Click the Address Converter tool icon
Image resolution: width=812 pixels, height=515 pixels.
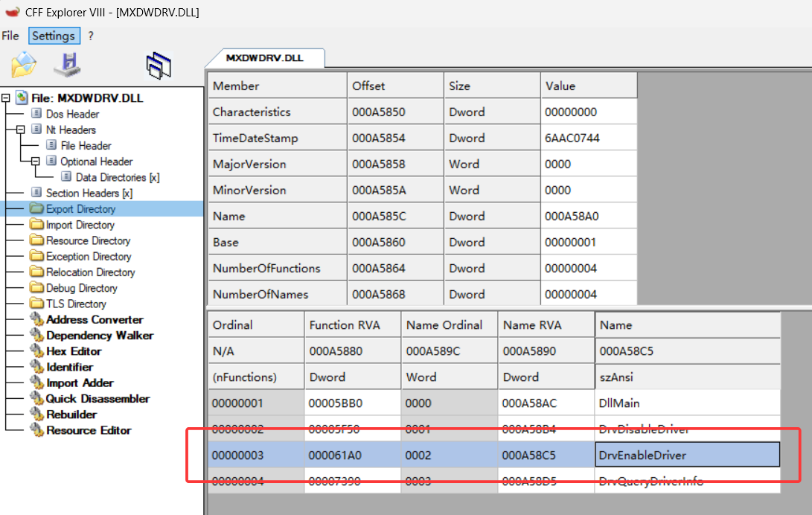click(x=36, y=319)
